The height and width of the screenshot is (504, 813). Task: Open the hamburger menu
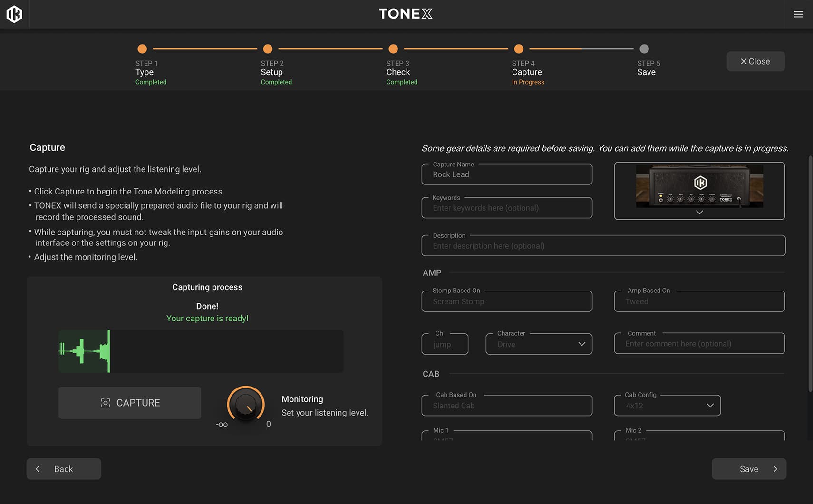[798, 14]
